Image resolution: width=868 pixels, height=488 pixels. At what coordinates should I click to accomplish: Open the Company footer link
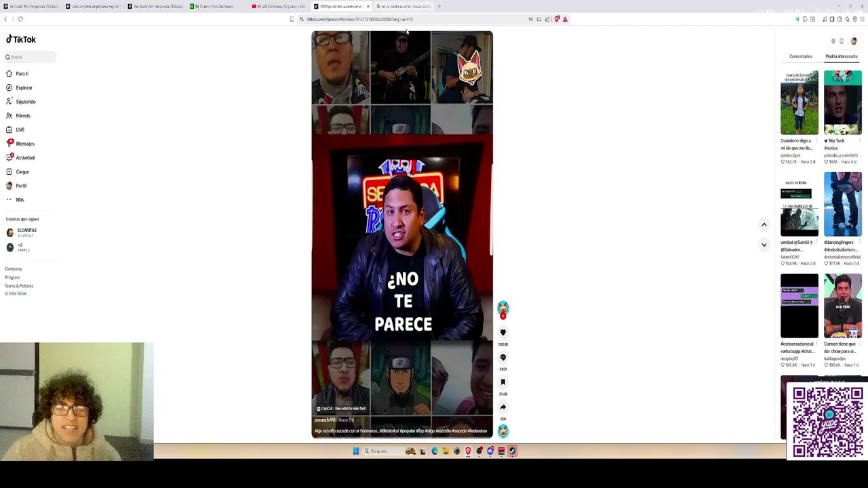pyautogui.click(x=14, y=269)
